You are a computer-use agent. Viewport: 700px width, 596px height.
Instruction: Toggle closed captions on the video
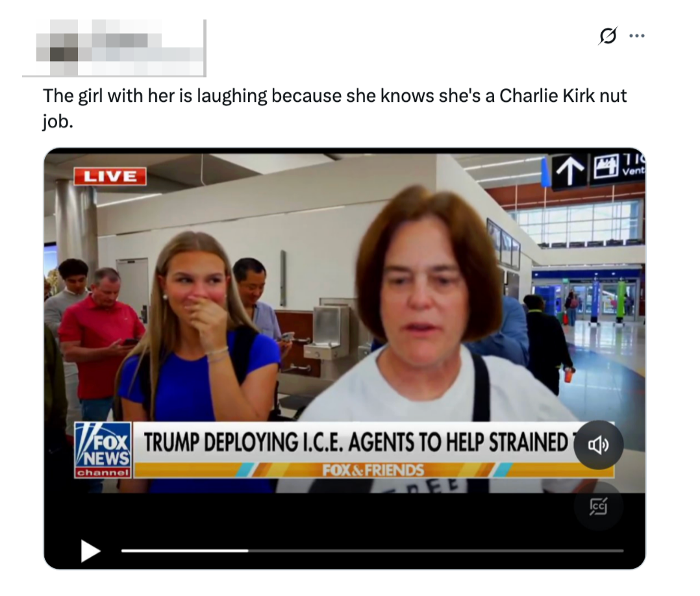click(598, 506)
